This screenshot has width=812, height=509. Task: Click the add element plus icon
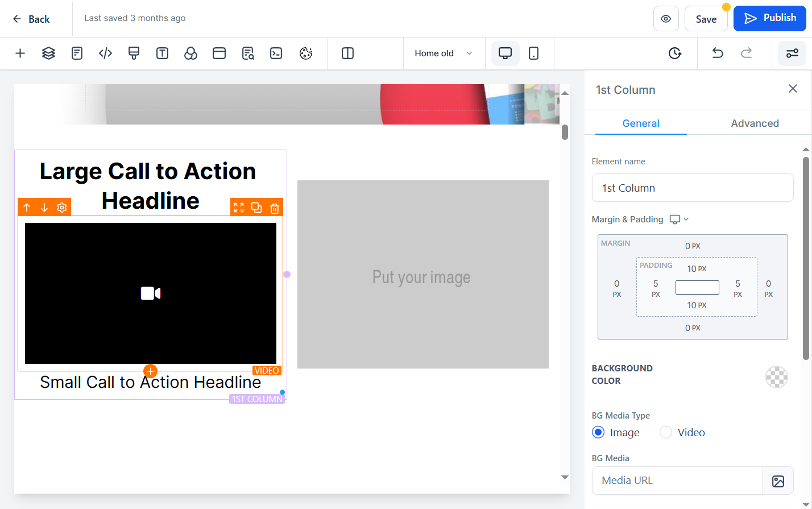point(20,53)
